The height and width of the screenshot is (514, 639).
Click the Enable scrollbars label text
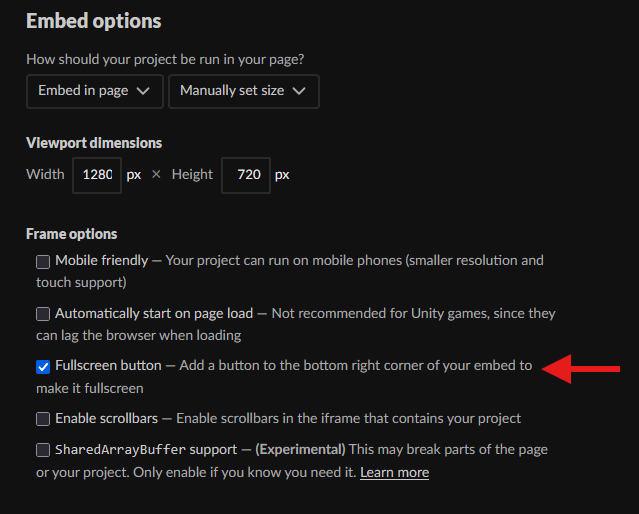[x=106, y=419]
